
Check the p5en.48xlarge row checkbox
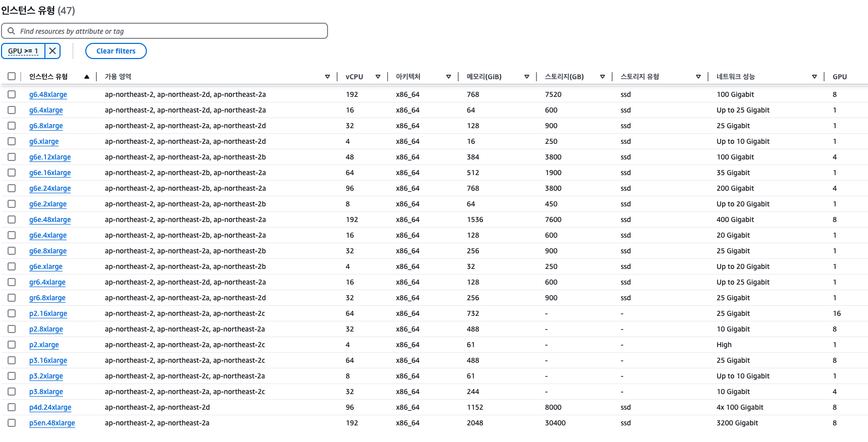click(x=12, y=423)
